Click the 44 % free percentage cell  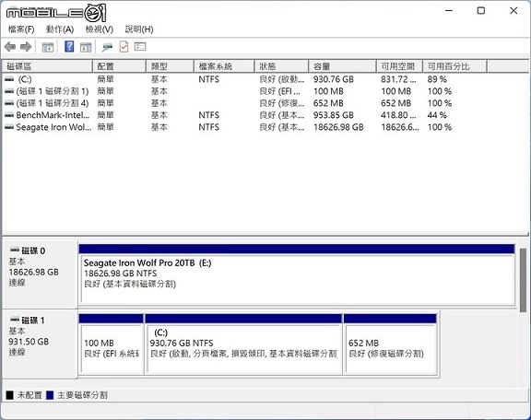point(437,115)
